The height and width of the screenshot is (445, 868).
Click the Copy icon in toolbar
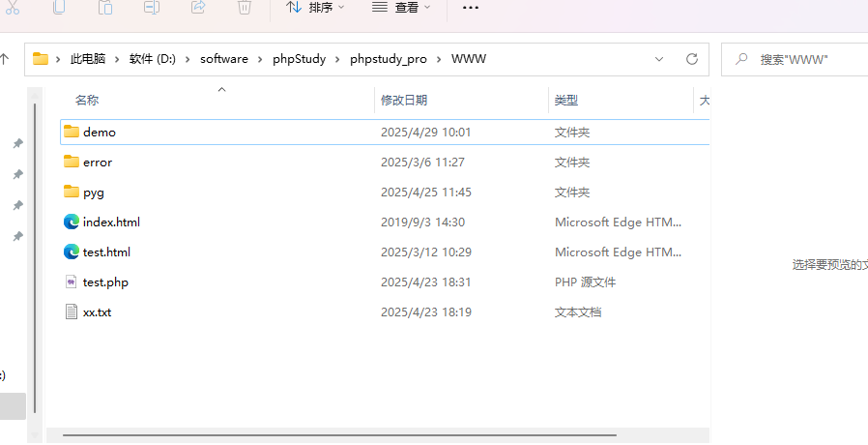(x=59, y=7)
